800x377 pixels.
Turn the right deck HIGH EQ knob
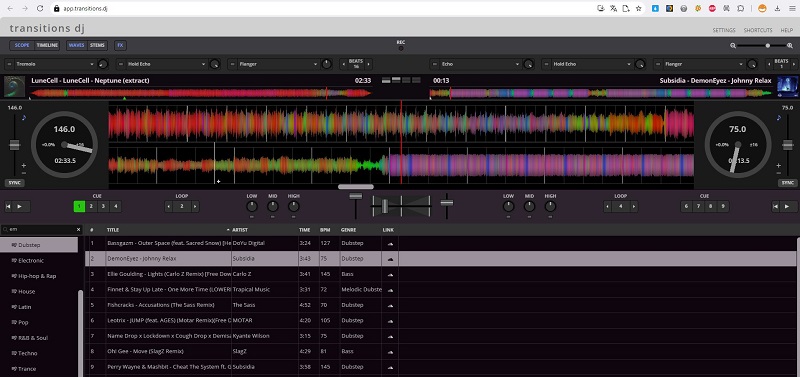550,207
